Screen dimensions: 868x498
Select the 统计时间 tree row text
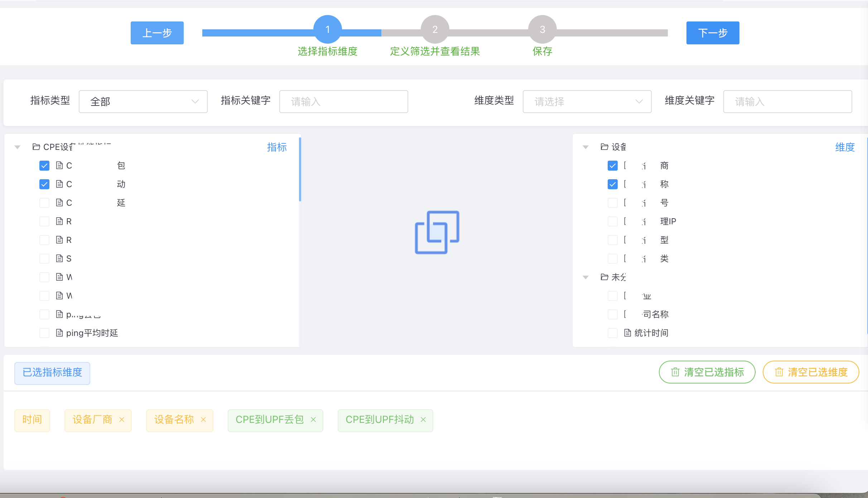(651, 333)
